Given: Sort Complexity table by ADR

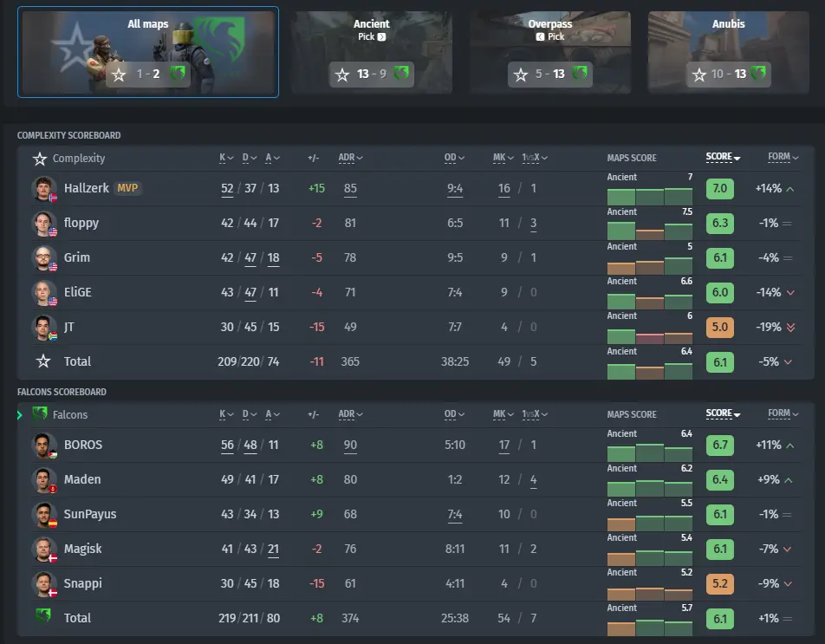Looking at the screenshot, I should 350,158.
